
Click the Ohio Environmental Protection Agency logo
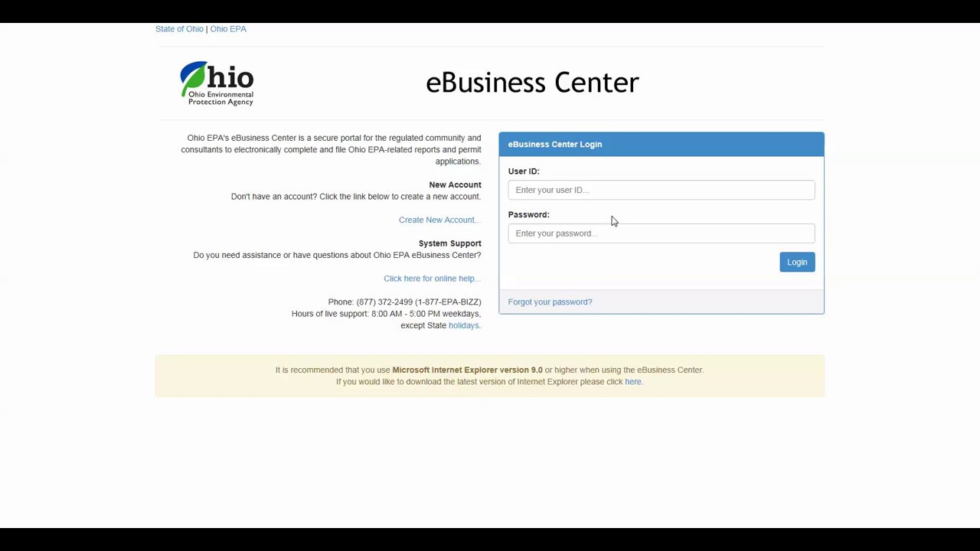(217, 83)
